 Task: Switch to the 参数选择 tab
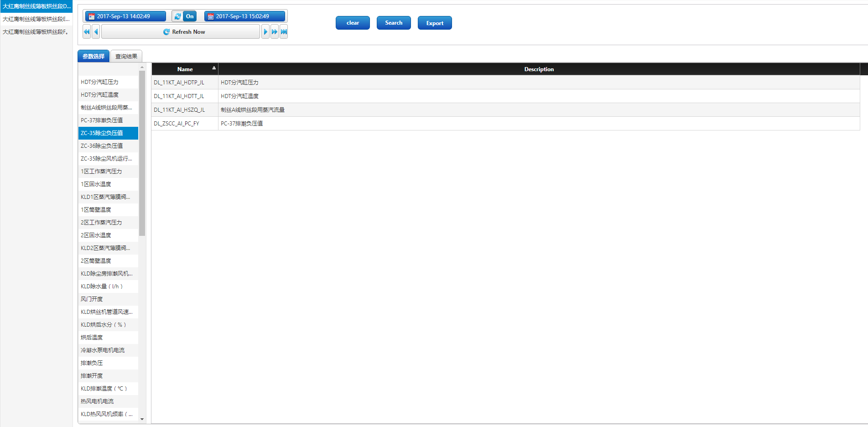[x=94, y=56]
